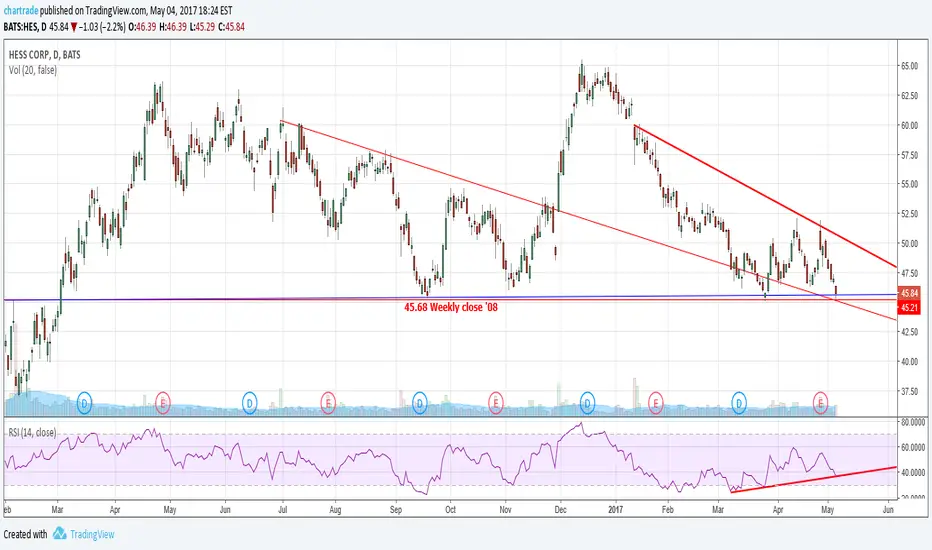932x550 pixels.
Task: Click the 'RSI (14, close)' indicator label
Action: [x=33, y=432]
